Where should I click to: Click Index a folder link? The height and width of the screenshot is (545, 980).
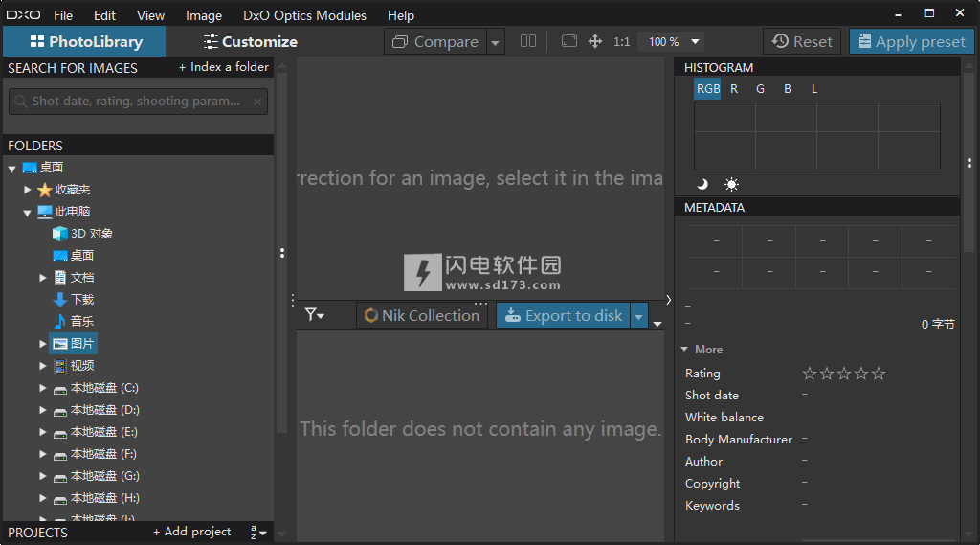pos(224,67)
